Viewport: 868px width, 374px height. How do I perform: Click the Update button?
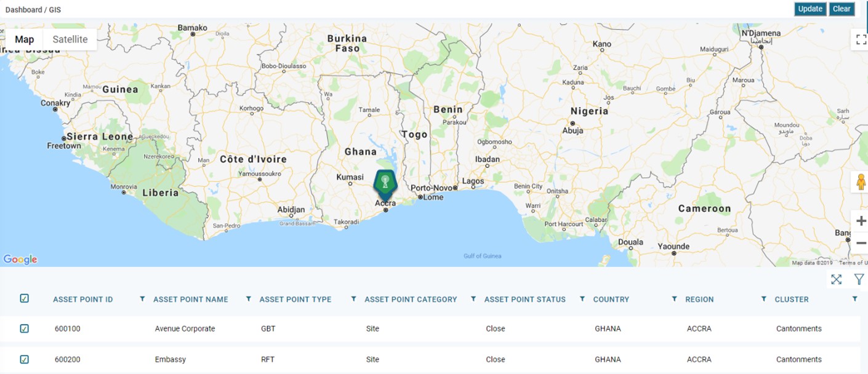(810, 9)
